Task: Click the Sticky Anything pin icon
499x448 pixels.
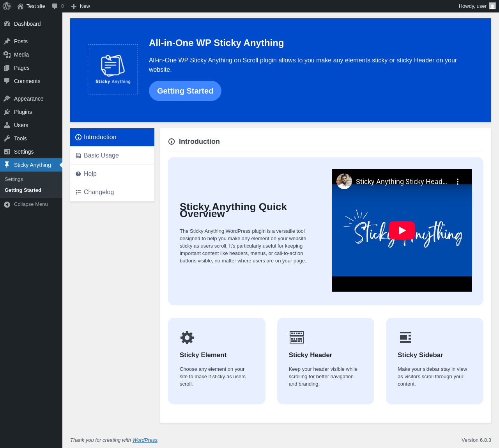Action: tap(7, 165)
